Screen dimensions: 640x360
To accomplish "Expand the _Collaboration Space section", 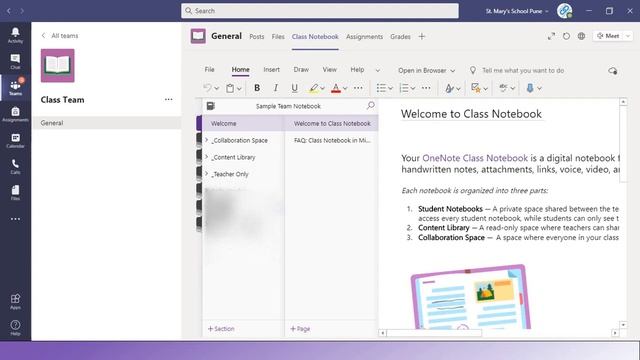I will pos(207,140).
